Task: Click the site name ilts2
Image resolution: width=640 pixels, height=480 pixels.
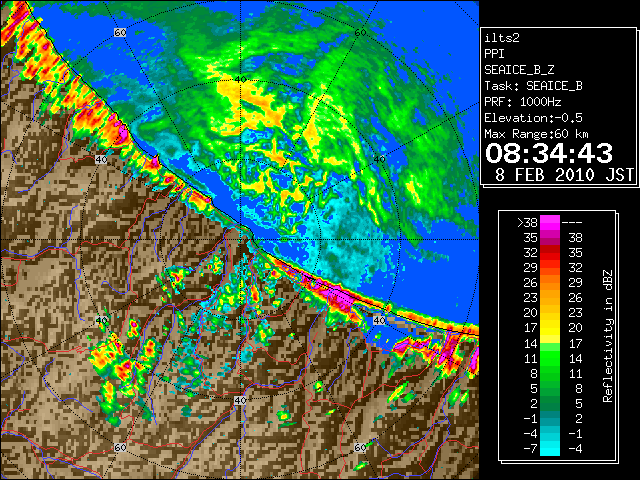Action: 502,38
